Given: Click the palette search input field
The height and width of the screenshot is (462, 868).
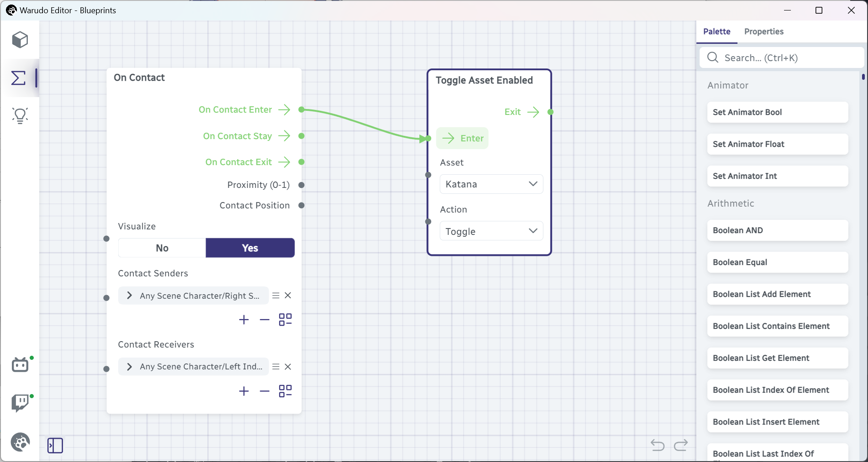Looking at the screenshot, I should (x=782, y=57).
